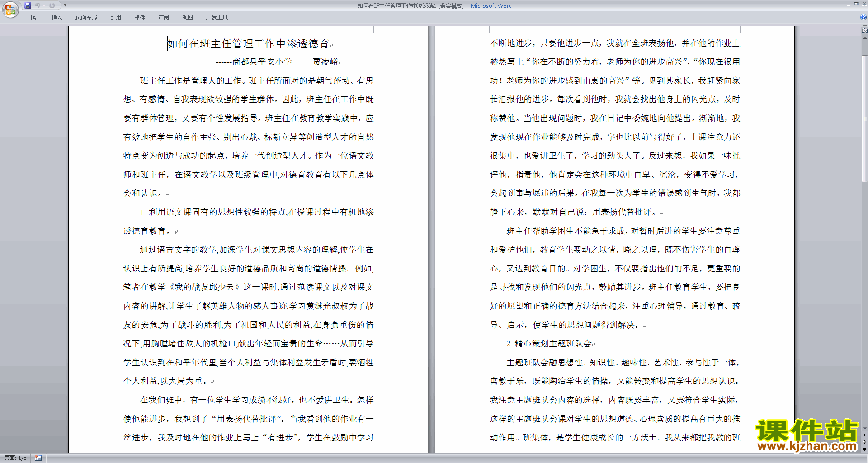Switch to the 审阅 tab
The width and height of the screenshot is (868, 463).
164,18
